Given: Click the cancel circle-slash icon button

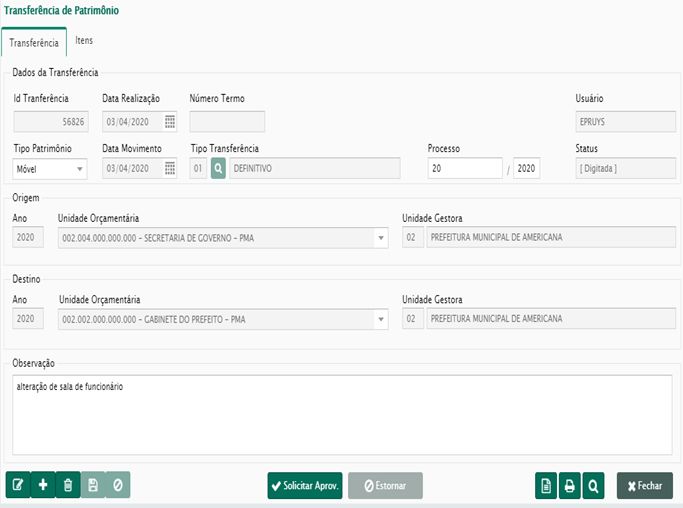Looking at the screenshot, I should tap(118, 485).
